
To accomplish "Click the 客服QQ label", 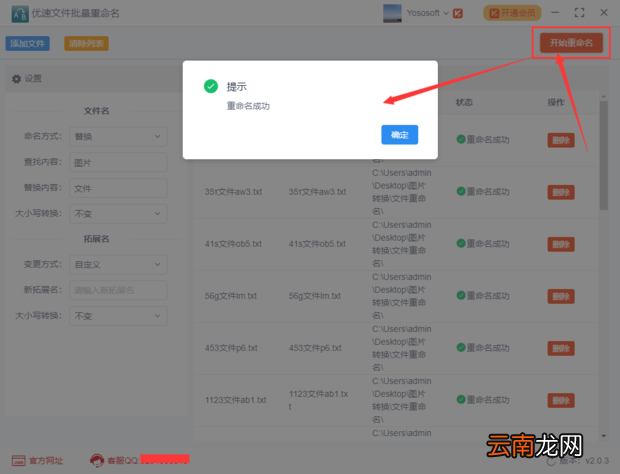I will point(122,461).
